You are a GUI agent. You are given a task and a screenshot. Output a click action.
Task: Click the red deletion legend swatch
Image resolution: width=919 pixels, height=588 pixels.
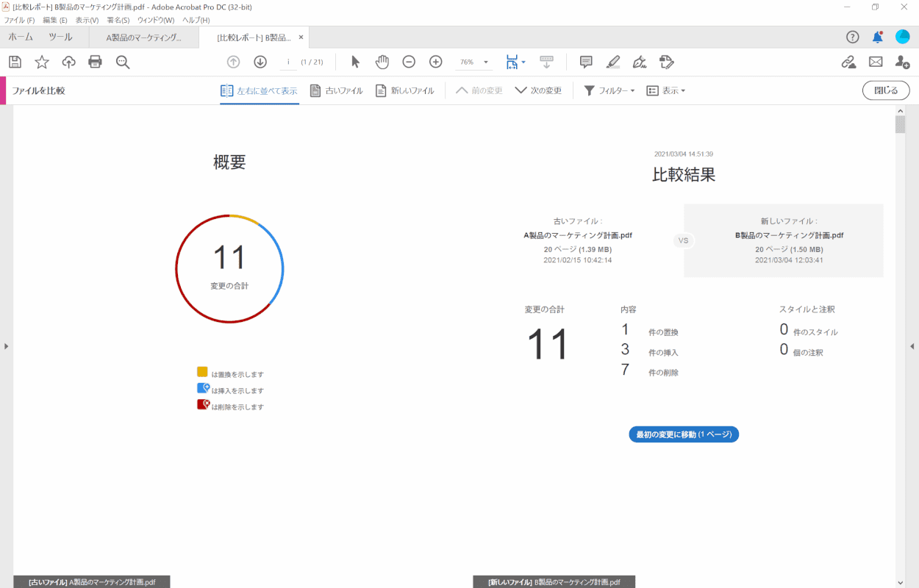[203, 404]
